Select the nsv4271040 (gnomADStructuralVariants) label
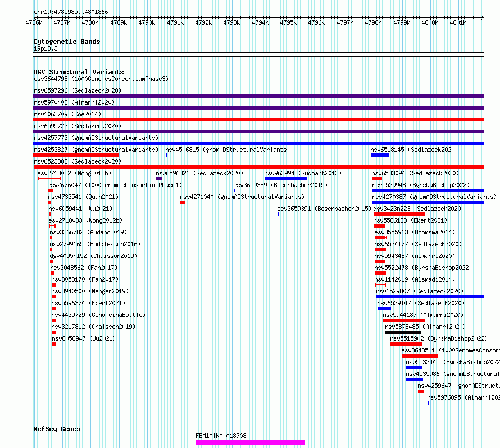Viewport: 500px width, 448px height. pyautogui.click(x=242, y=197)
